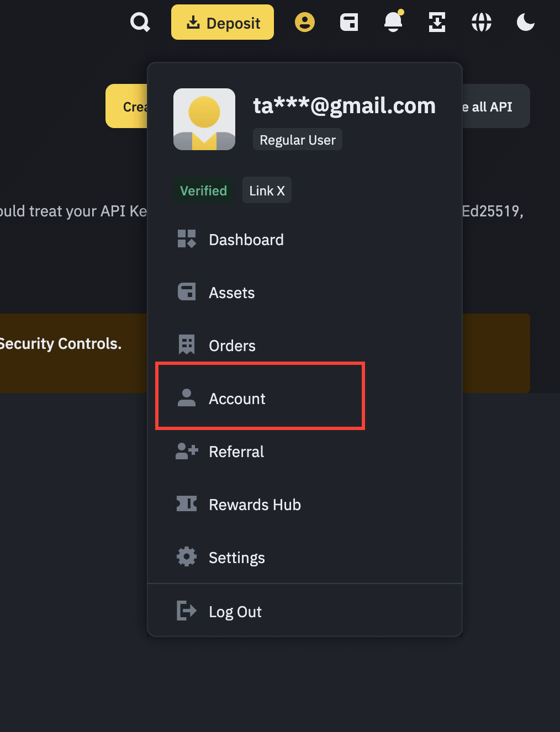This screenshot has width=560, height=732.
Task: Click the Regular User label
Action: point(298,140)
